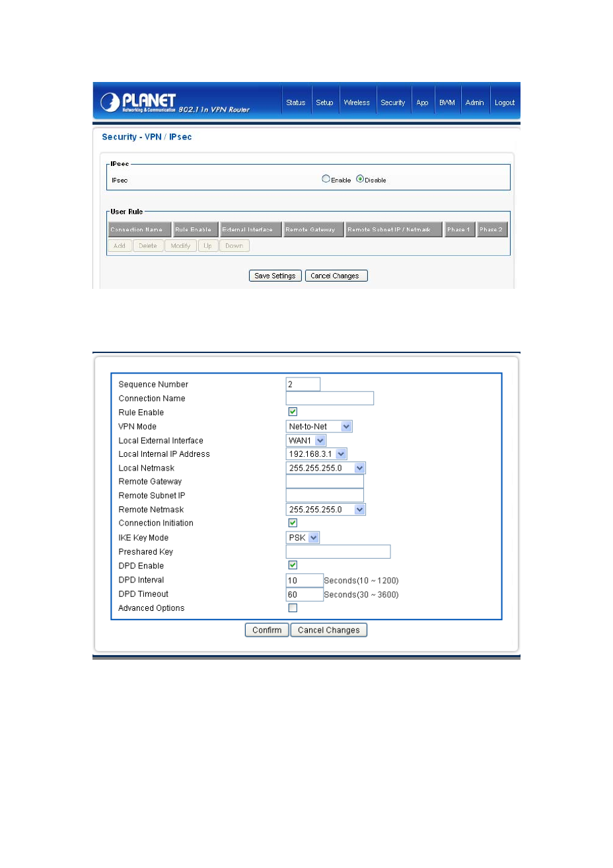This screenshot has width=613, height=868.
Task: Click into the Connection Name field
Action: 330,398
